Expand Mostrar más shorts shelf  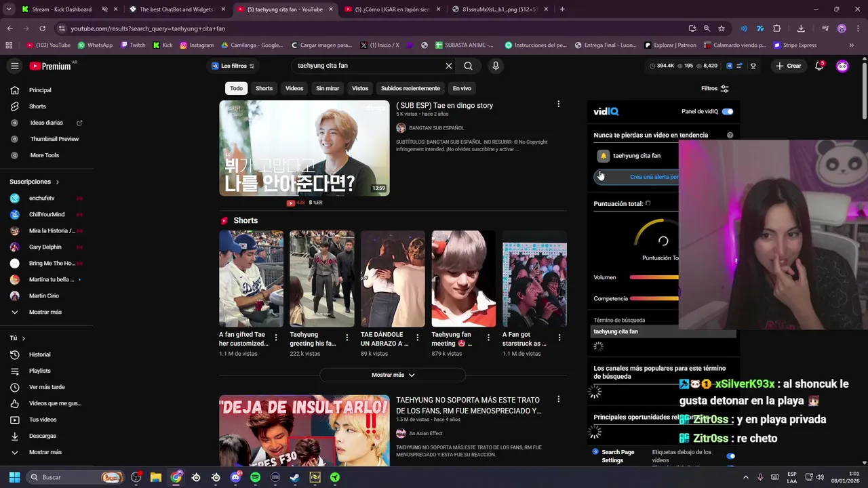coord(393,375)
